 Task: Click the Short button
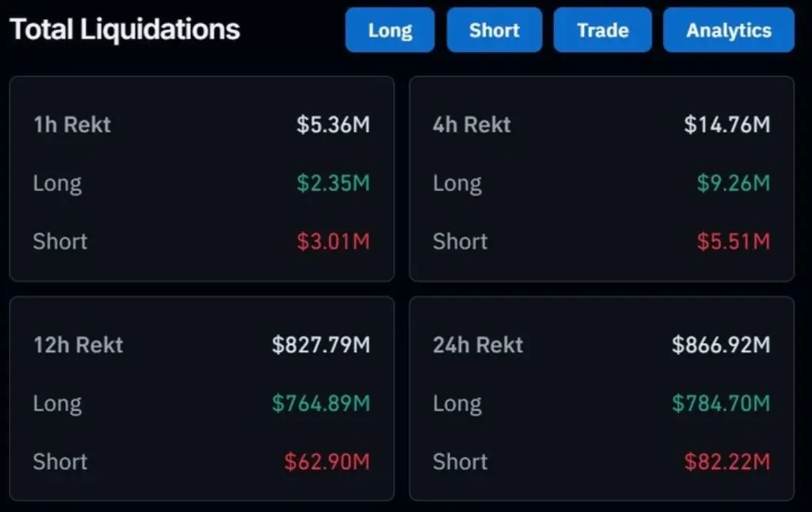click(x=494, y=30)
